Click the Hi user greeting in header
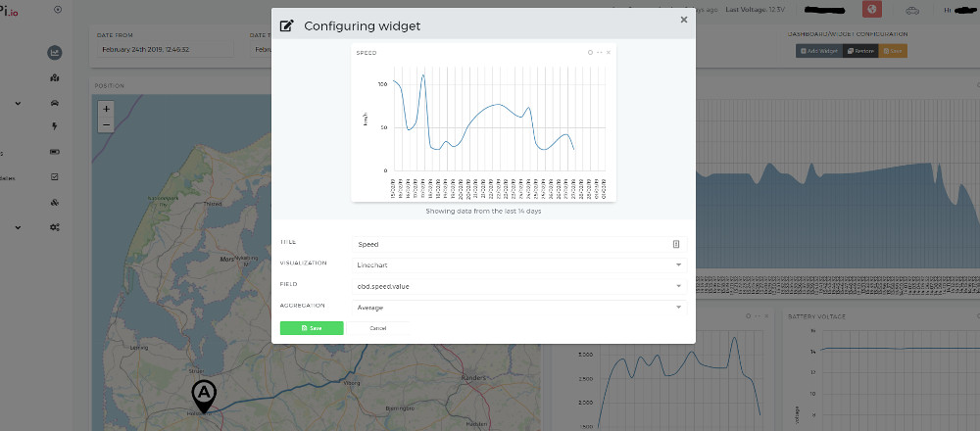The height and width of the screenshot is (431, 980). [962, 10]
